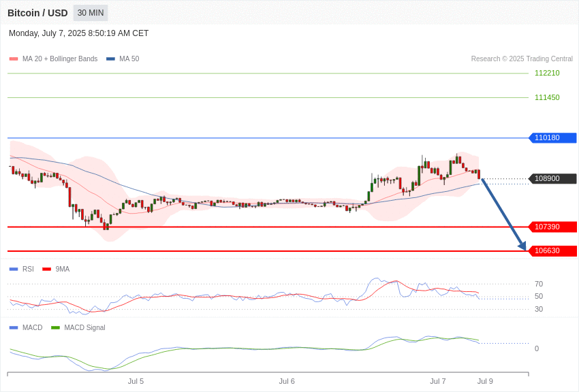
Task: Click the MA 50 legend label
Action: pos(129,59)
